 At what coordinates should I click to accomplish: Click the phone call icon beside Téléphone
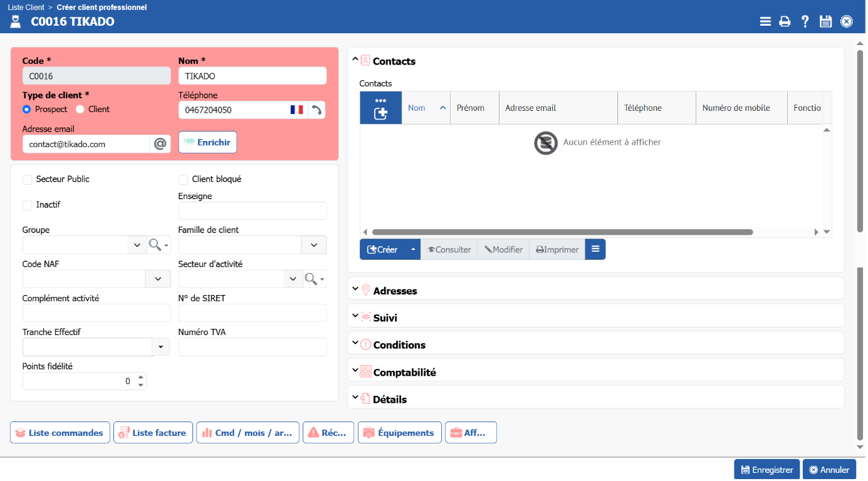point(316,110)
